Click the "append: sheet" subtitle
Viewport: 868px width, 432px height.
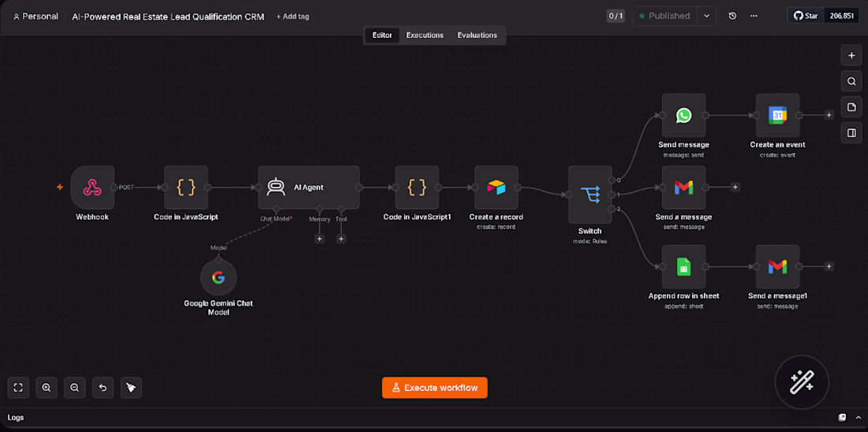[x=683, y=306]
